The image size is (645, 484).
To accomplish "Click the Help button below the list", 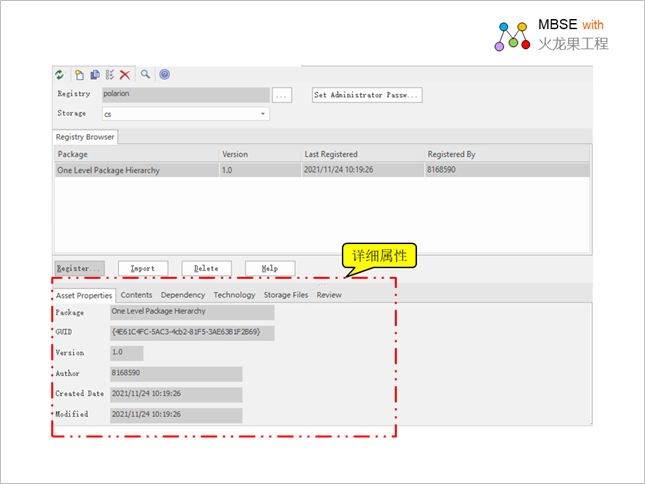I will click(x=269, y=268).
